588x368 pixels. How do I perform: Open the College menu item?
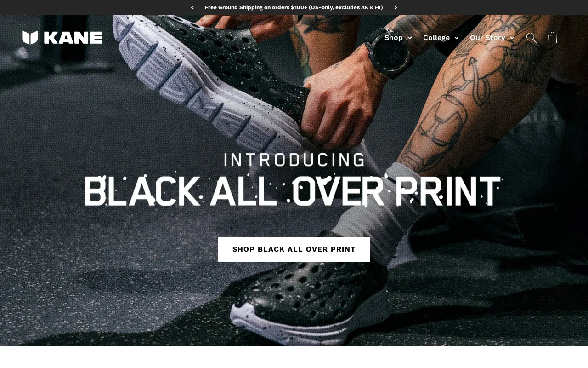[436, 38]
